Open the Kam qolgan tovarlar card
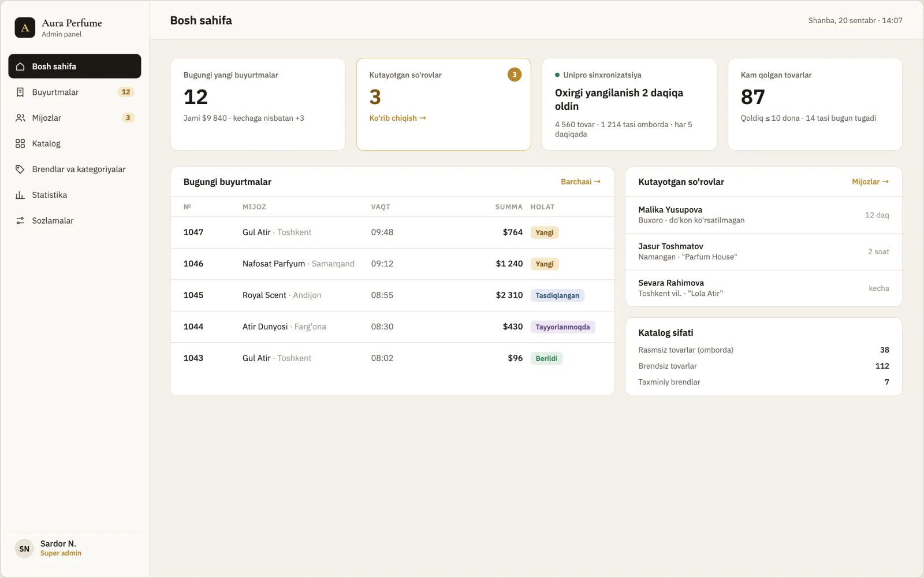This screenshot has width=924, height=578. click(815, 104)
